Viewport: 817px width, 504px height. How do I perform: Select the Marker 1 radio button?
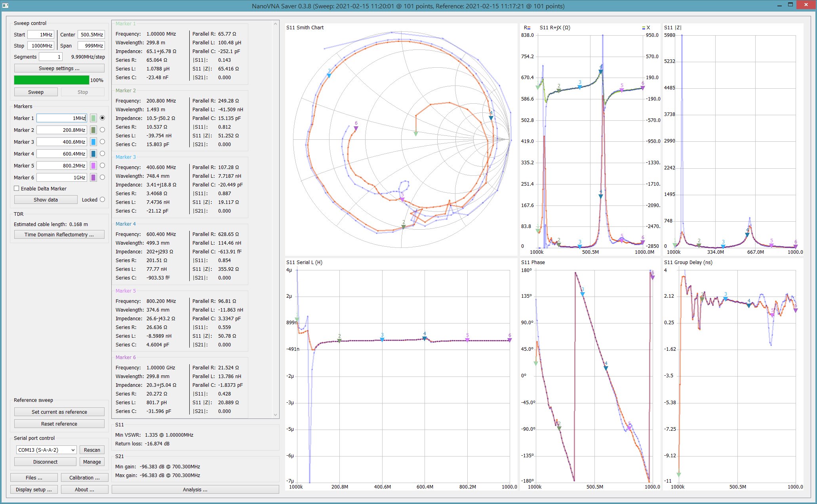(x=102, y=118)
